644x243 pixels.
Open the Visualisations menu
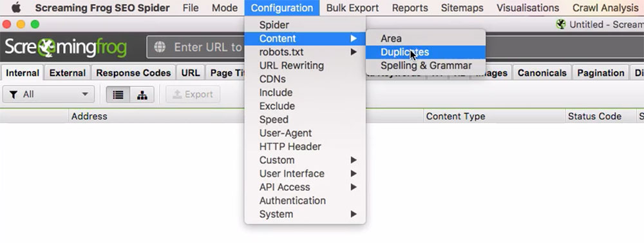(x=528, y=8)
